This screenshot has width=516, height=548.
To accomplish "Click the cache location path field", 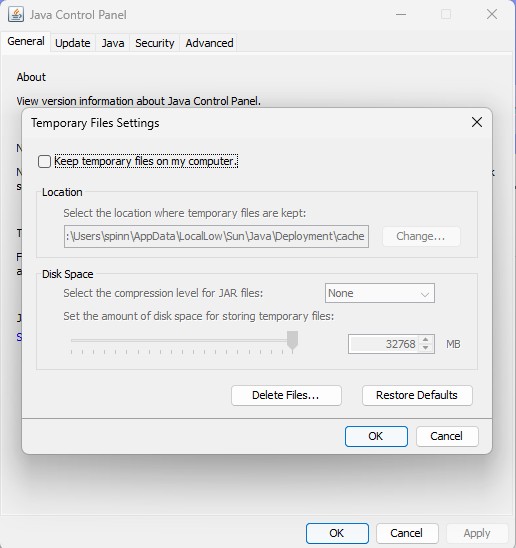I will coord(216,237).
